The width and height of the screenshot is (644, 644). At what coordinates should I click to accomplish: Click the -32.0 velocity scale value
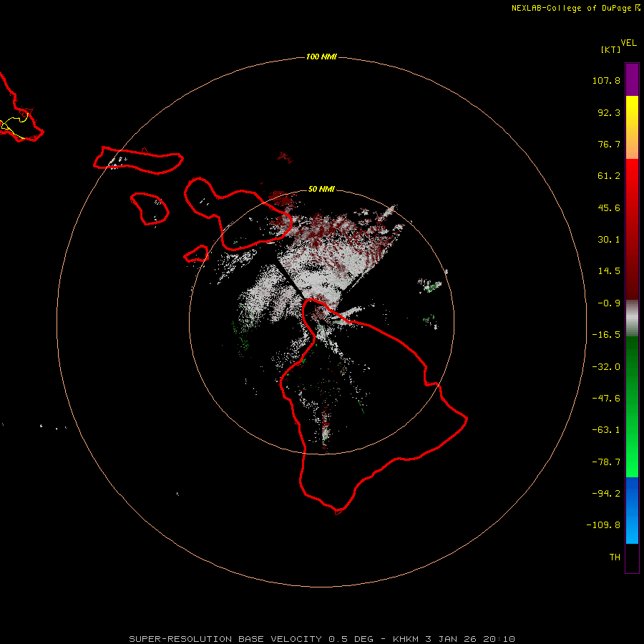click(x=606, y=367)
